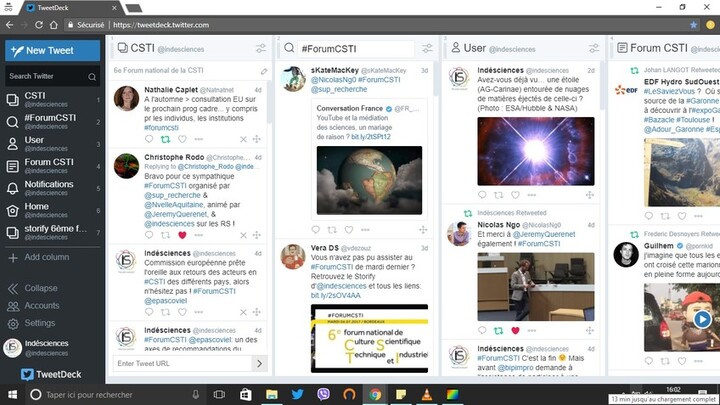The image size is (720, 405).
Task: Open Nicolas Ngo's avatar profile
Action: (x=459, y=233)
